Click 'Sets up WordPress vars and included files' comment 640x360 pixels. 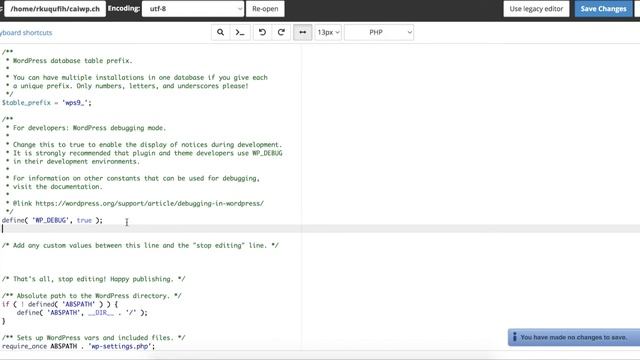tap(93, 338)
